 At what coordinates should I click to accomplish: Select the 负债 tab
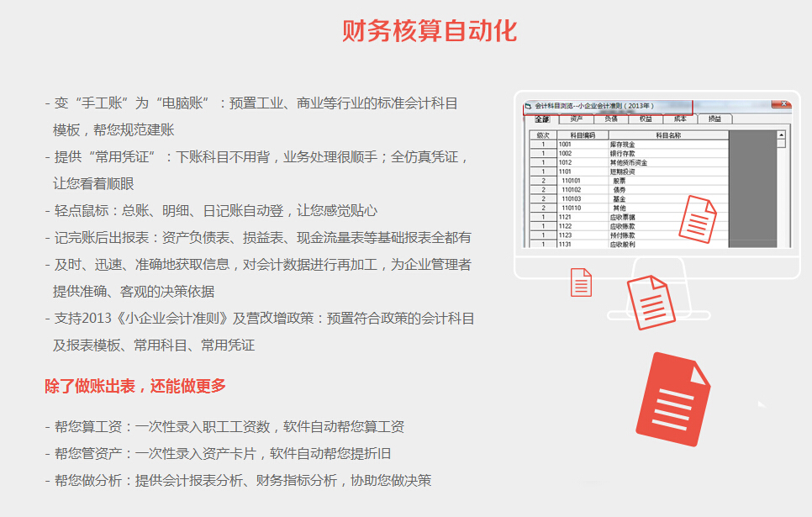coord(611,119)
